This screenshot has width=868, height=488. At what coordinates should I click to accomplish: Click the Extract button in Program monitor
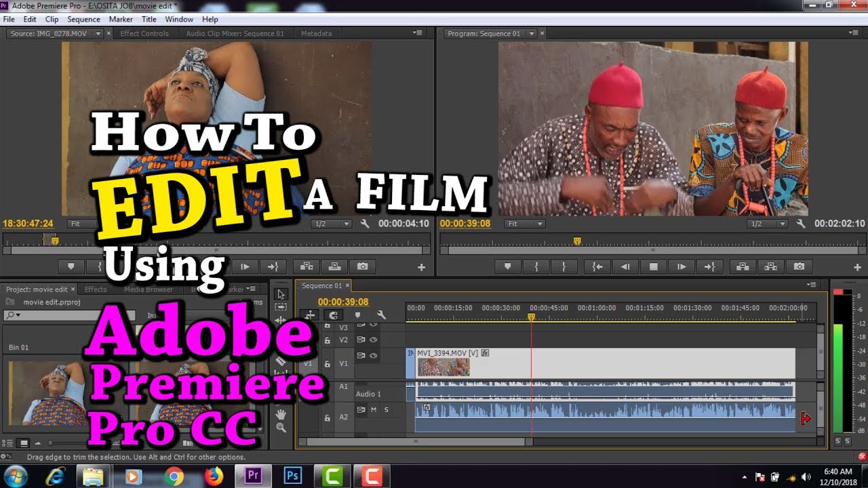(x=771, y=267)
